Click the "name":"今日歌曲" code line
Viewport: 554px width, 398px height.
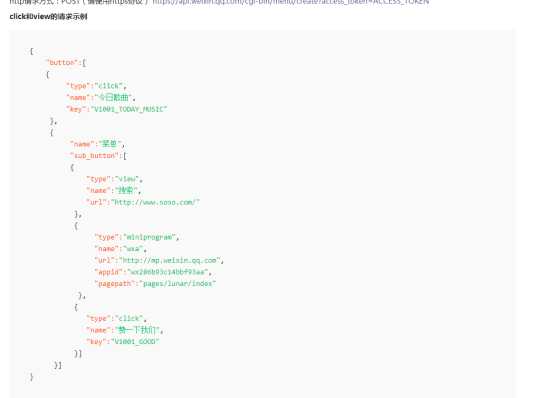click(x=101, y=97)
